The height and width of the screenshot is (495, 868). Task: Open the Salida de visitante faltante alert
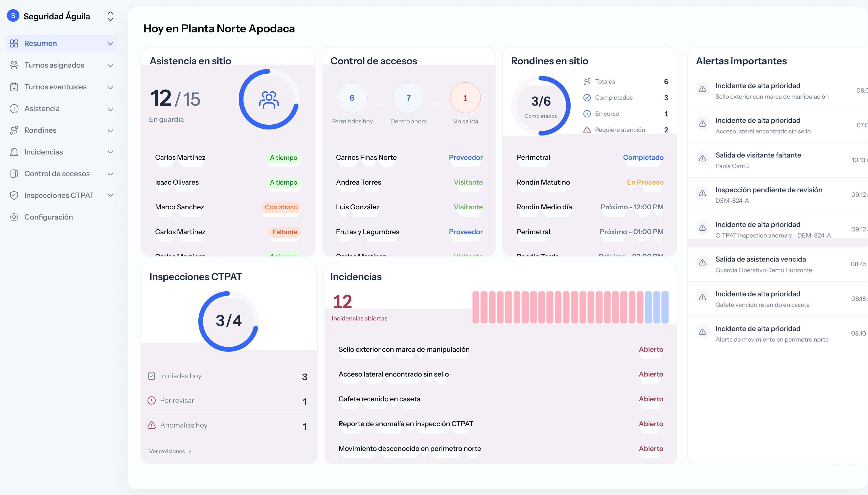tap(778, 160)
